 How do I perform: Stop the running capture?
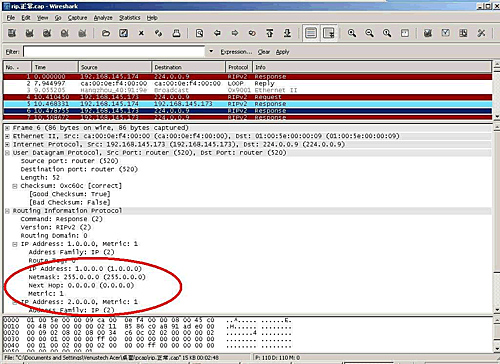65,33
